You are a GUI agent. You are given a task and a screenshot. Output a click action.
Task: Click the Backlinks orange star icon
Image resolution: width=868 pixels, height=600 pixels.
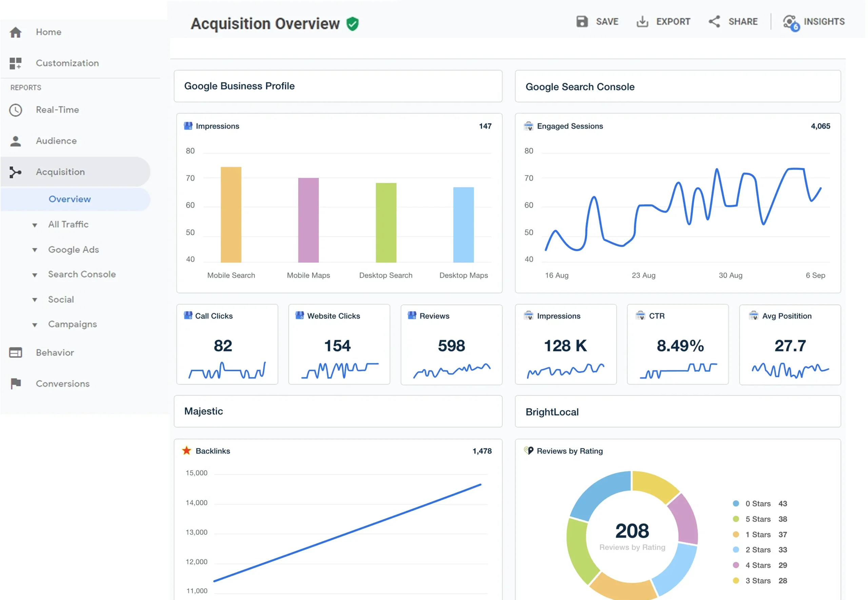(186, 451)
